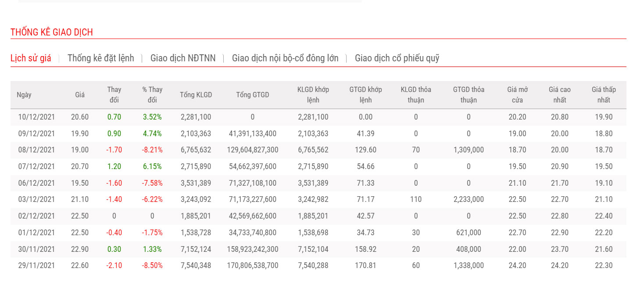Click the GTGD thỏa thuận column header
The width and height of the screenshot is (644, 286).
469,95
